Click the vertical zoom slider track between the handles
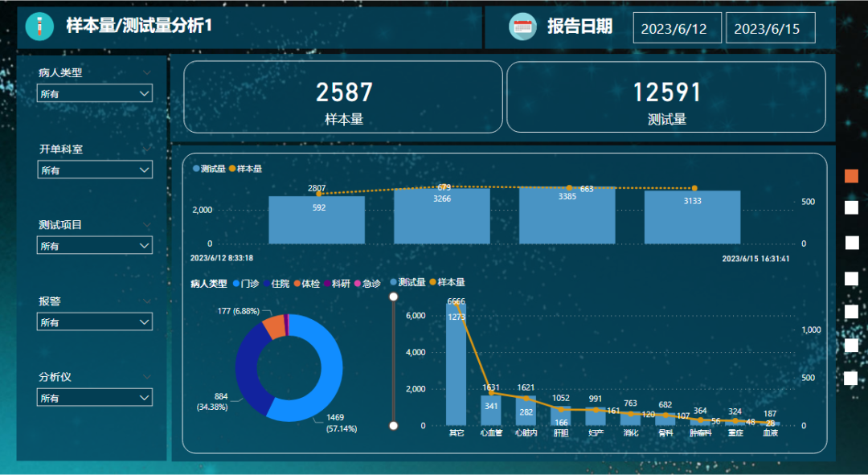Screen dimensions: 868x475 pos(394,361)
